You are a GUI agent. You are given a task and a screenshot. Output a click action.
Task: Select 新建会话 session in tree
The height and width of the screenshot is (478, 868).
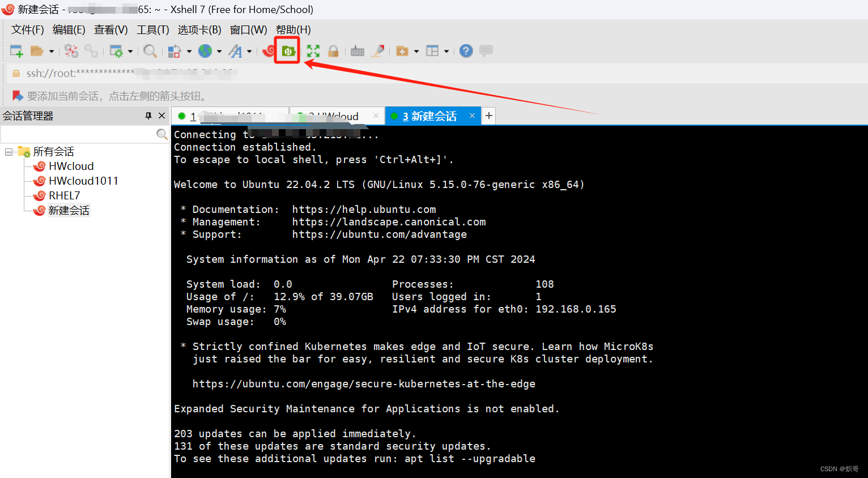pos(69,210)
